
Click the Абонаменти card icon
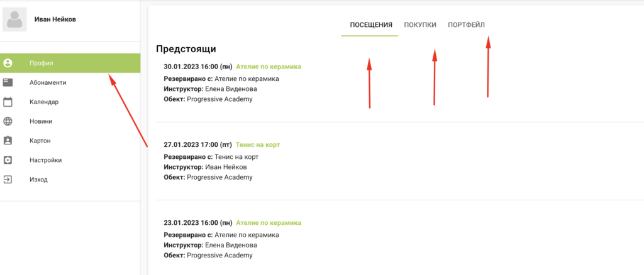click(8, 82)
